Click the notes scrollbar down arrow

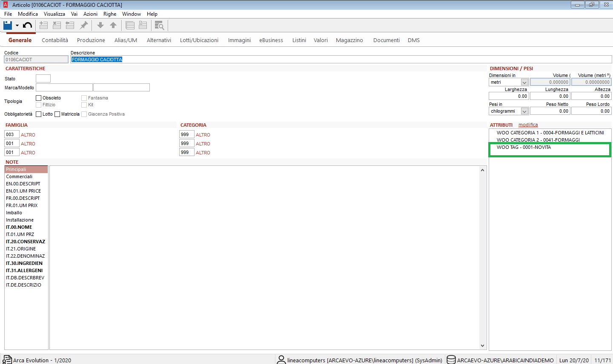(482, 346)
